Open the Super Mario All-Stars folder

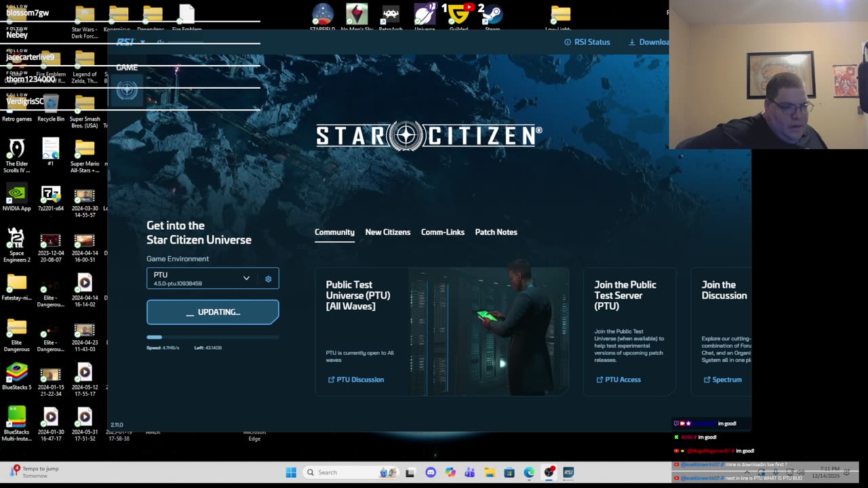[85, 155]
